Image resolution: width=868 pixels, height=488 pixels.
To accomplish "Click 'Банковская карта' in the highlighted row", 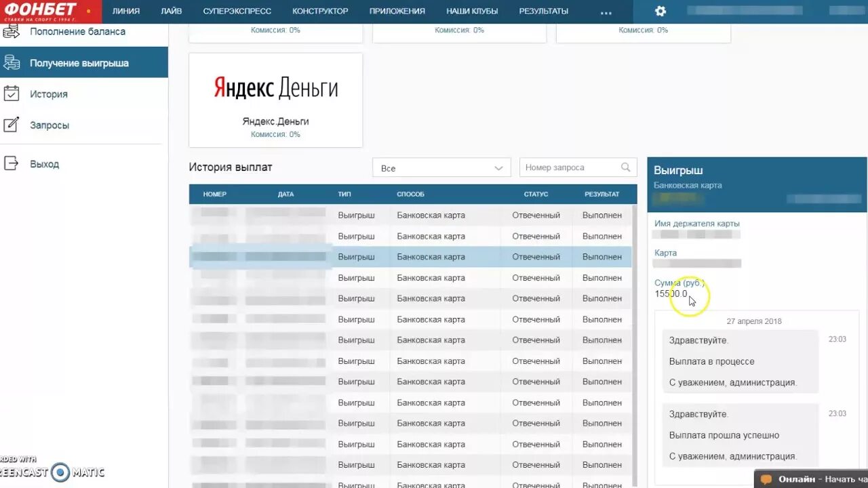I will point(431,257).
